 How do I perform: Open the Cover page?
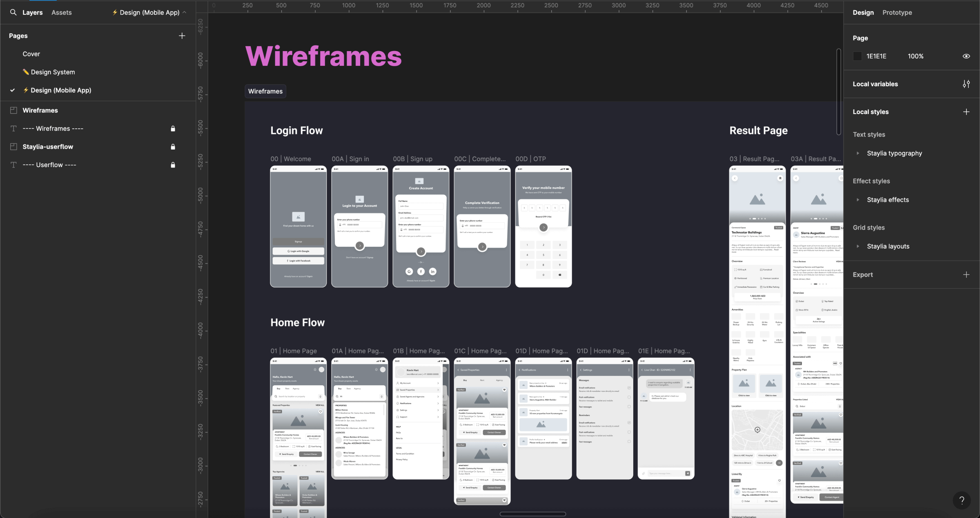click(x=31, y=54)
